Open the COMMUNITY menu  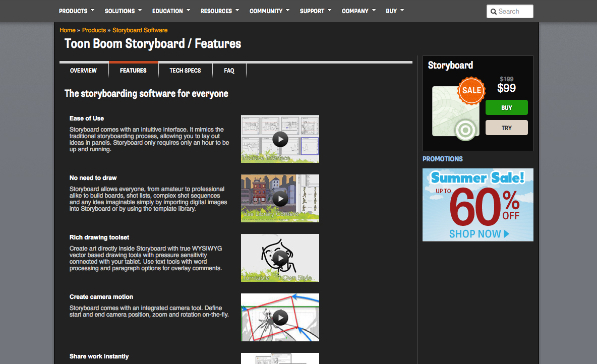click(266, 11)
